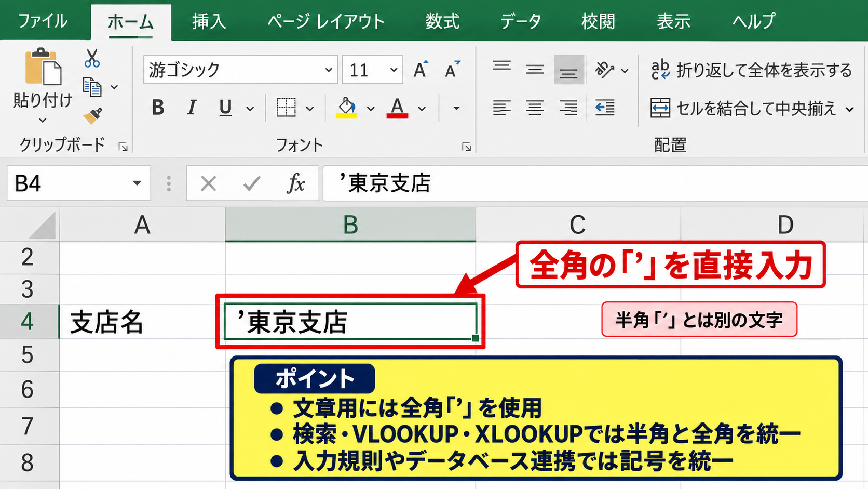Apply fill color with paint bucket
Viewport: 868px width, 489px height.
[347, 108]
